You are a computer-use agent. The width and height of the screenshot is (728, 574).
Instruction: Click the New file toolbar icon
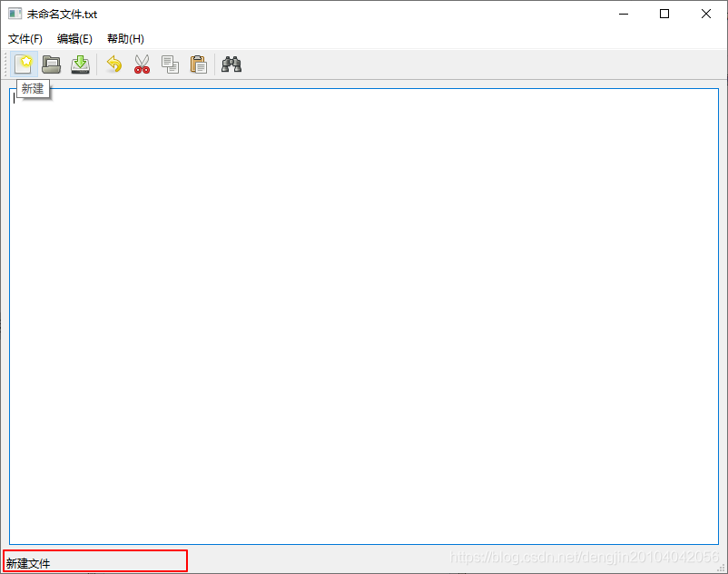(x=24, y=64)
